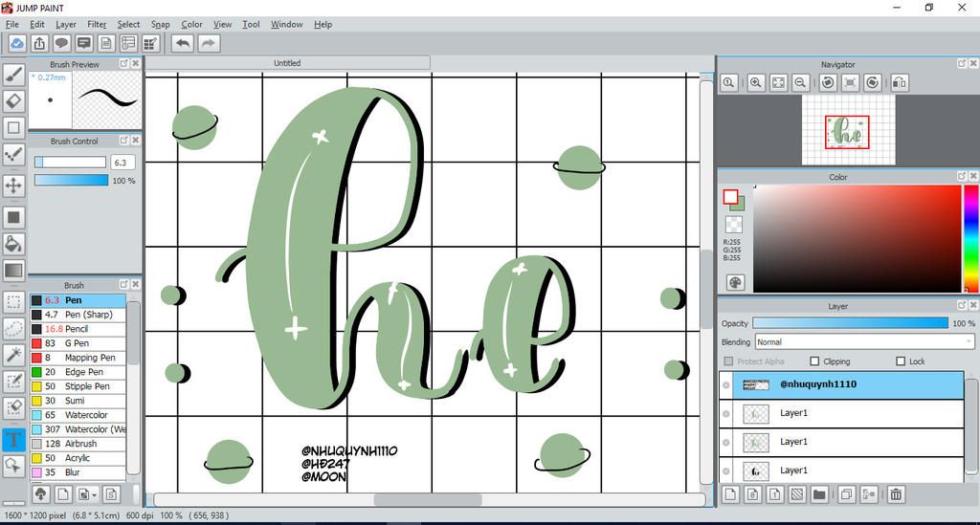Select the Move tool

(13, 186)
